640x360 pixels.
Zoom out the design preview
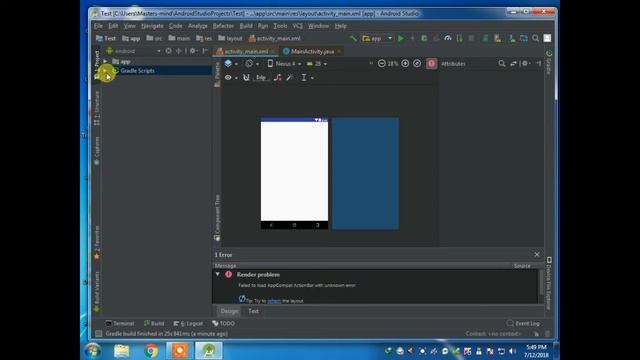(381, 64)
